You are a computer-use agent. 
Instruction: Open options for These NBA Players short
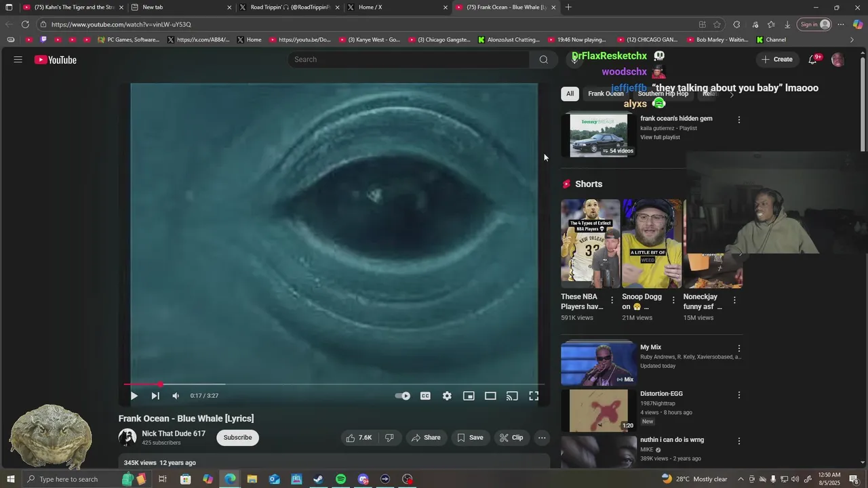(612, 300)
